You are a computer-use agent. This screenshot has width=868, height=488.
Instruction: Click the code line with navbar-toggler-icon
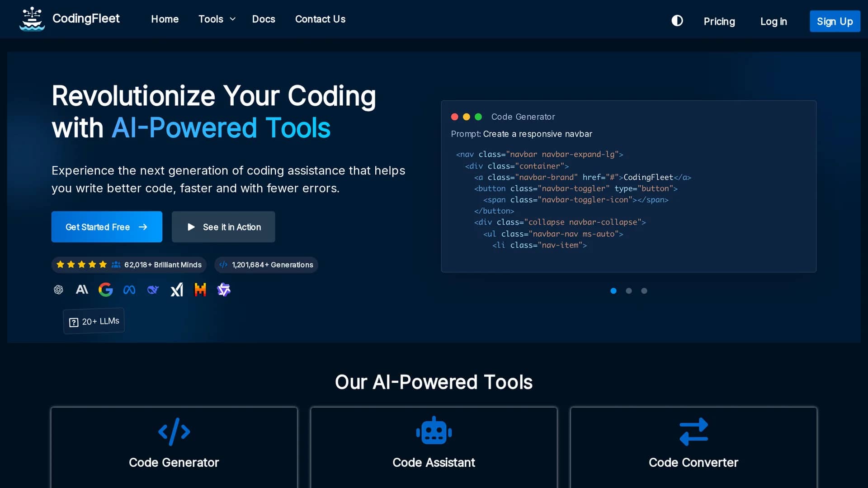[x=576, y=200]
